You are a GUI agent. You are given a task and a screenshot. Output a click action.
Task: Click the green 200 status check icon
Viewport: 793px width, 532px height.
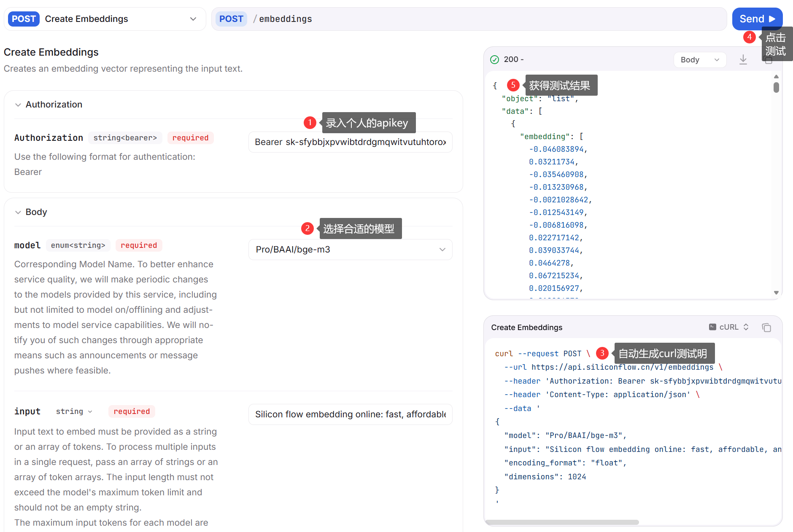(x=494, y=60)
